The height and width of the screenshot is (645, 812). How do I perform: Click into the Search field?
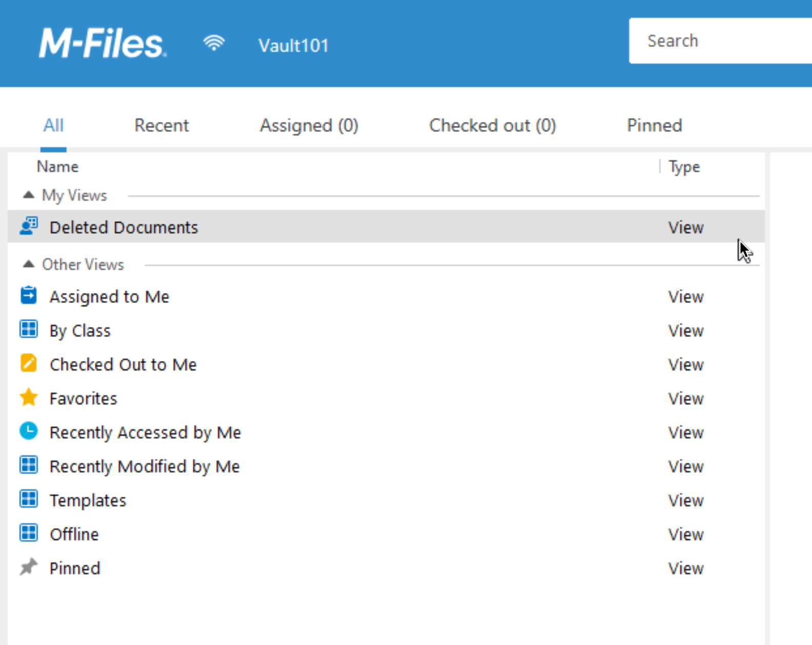pos(720,41)
